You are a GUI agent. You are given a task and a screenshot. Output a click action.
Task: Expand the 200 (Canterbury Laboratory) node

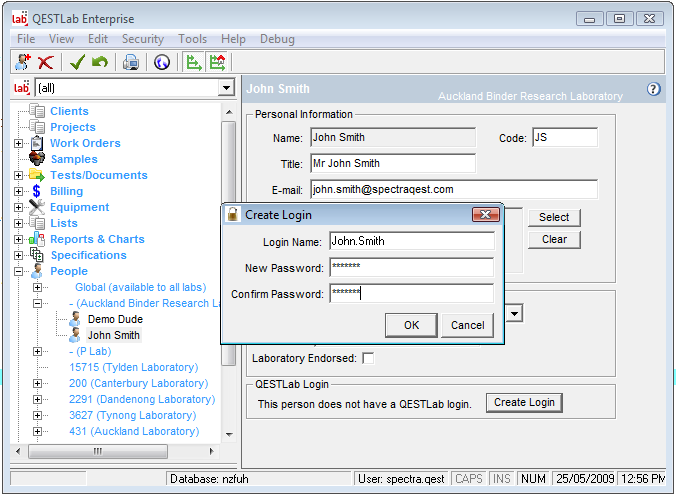click(38, 383)
